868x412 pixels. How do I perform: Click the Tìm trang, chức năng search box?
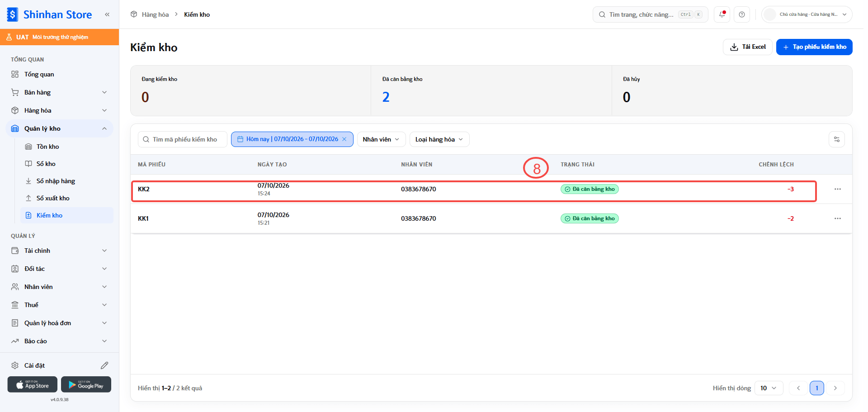pyautogui.click(x=650, y=14)
